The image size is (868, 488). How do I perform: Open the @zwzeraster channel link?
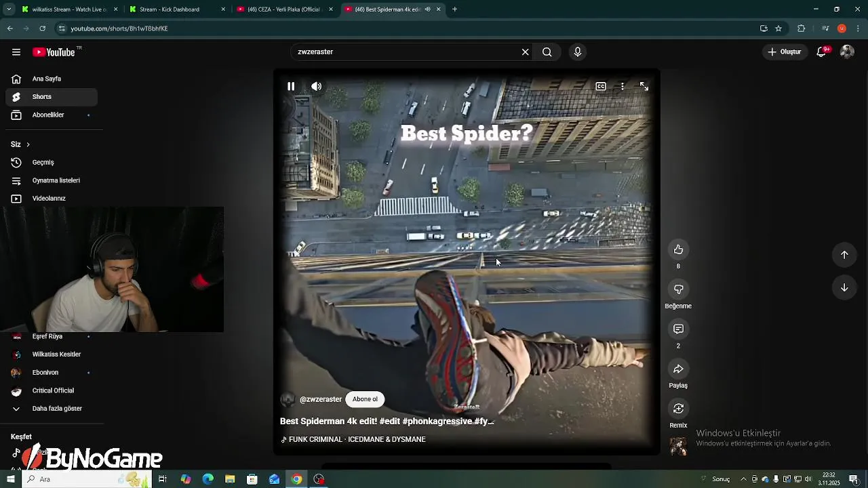click(321, 400)
